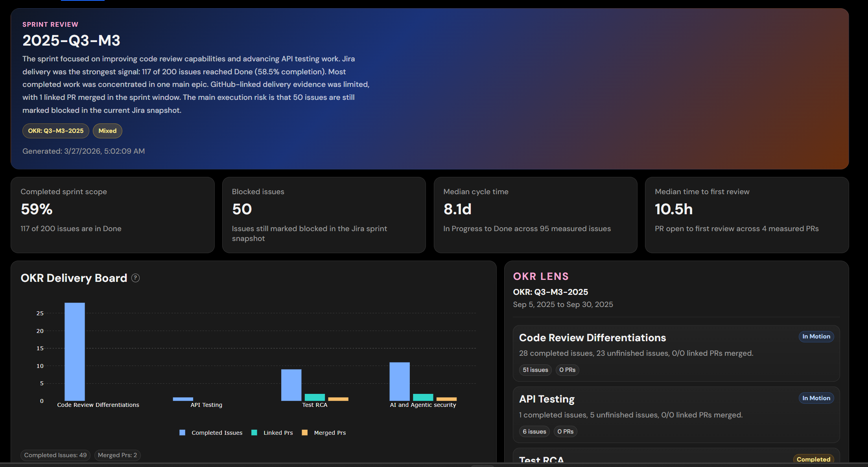Click the Generated timestamp text
The width and height of the screenshot is (868, 467).
point(83,151)
